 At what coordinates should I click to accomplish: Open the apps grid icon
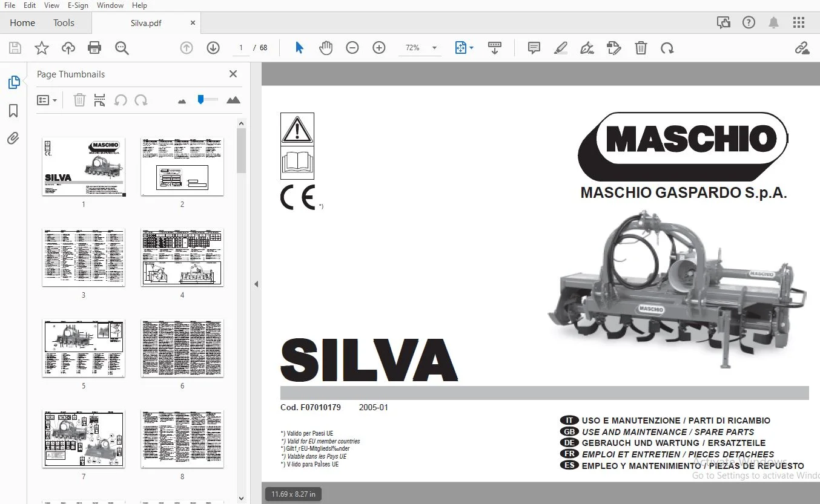[799, 23]
